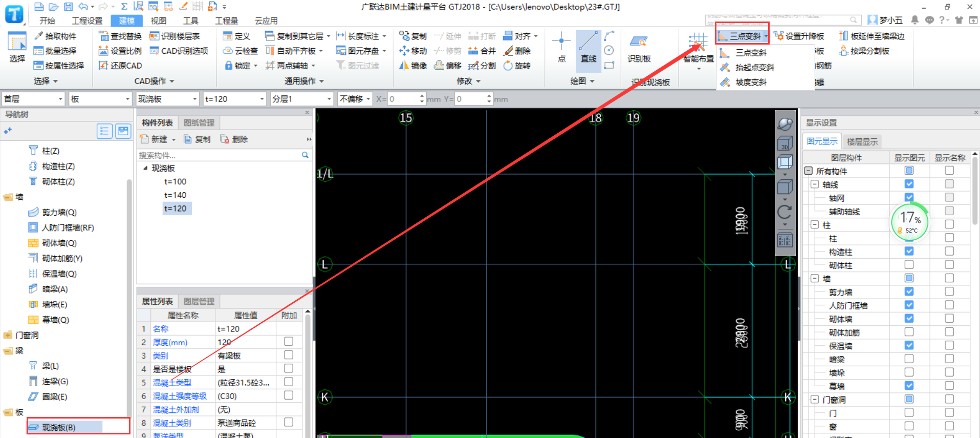Image resolution: width=980 pixels, height=438 pixels.
Task: Select the 镜像 mirror tool
Action: point(413,66)
